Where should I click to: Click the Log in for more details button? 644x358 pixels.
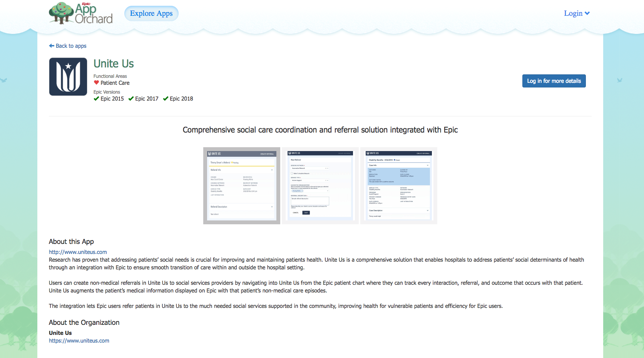pyautogui.click(x=554, y=81)
